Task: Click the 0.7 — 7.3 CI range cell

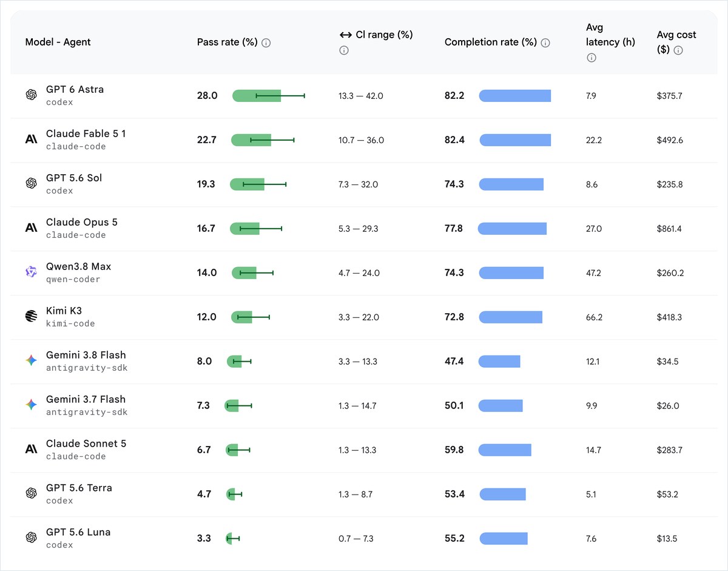Action: tap(356, 539)
